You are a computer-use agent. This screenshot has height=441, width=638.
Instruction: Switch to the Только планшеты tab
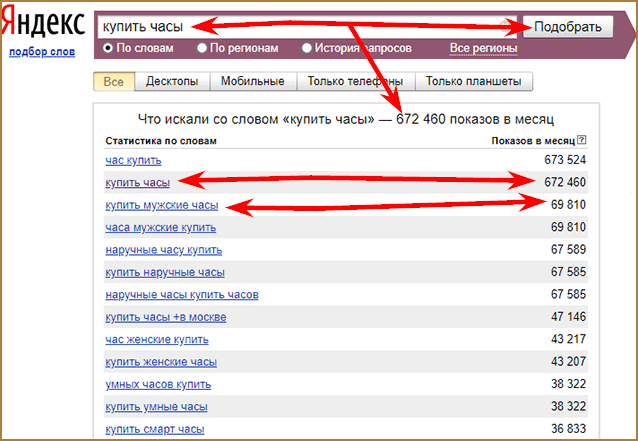click(474, 81)
